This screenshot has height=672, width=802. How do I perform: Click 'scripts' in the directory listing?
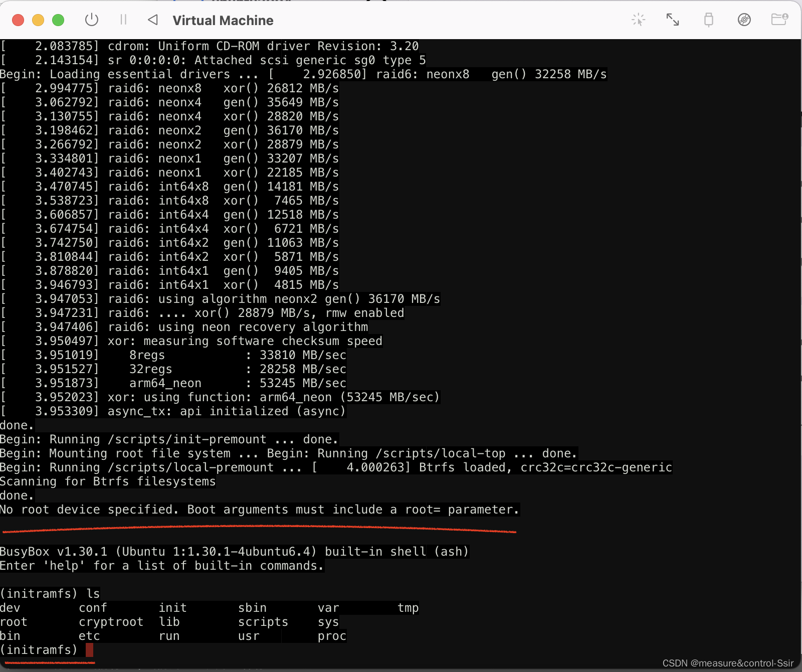click(263, 621)
